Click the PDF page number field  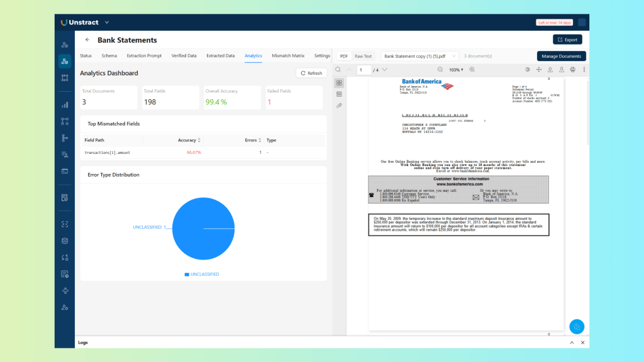tap(364, 70)
